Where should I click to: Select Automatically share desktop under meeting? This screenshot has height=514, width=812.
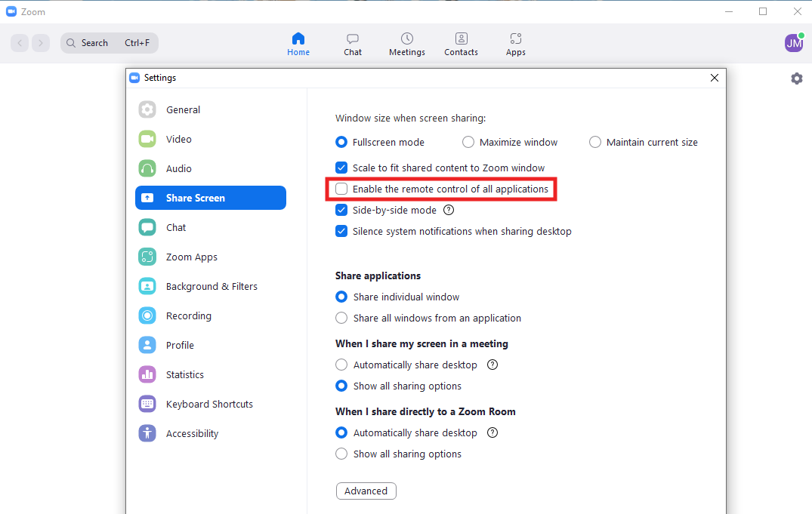click(341, 365)
